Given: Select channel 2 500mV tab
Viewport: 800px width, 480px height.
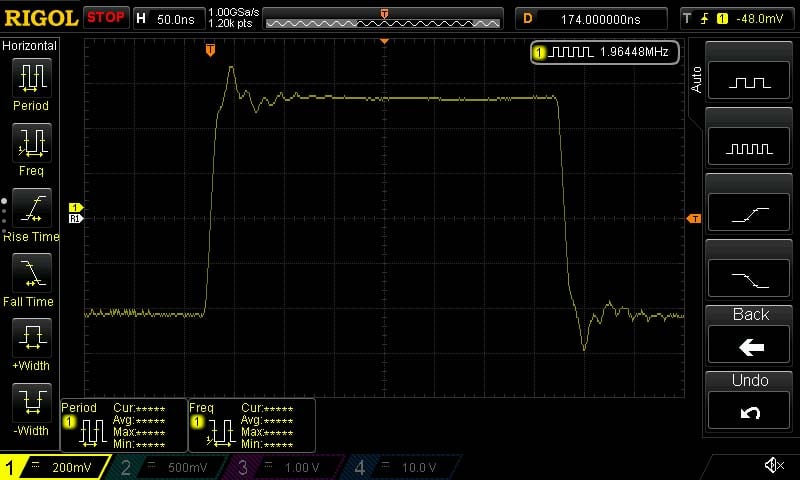Looking at the screenshot, I should (168, 467).
